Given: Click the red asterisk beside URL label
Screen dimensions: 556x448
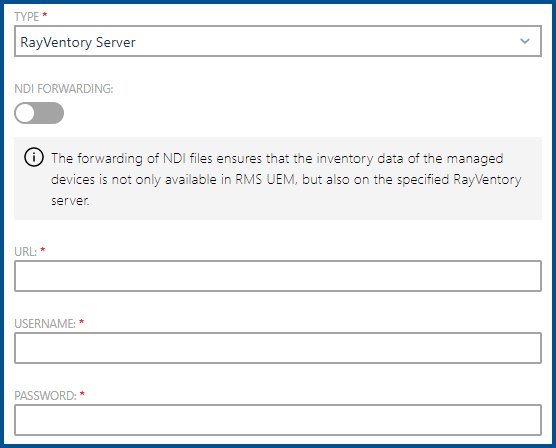Looking at the screenshot, I should [43, 250].
